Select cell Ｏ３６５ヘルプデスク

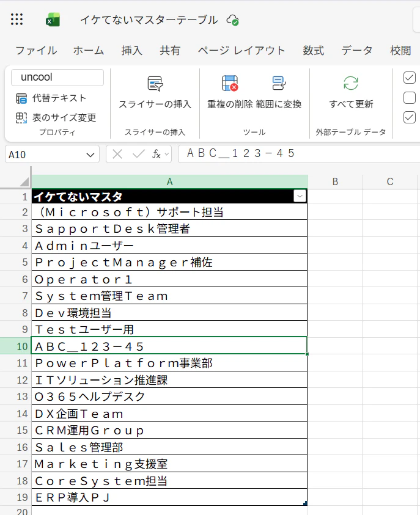[169, 396]
